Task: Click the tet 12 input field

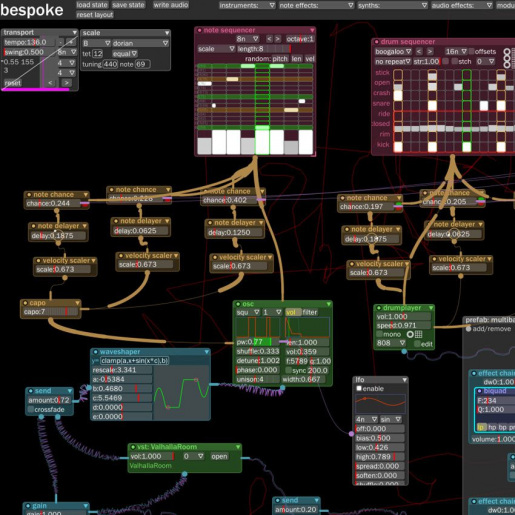Action: (x=97, y=54)
